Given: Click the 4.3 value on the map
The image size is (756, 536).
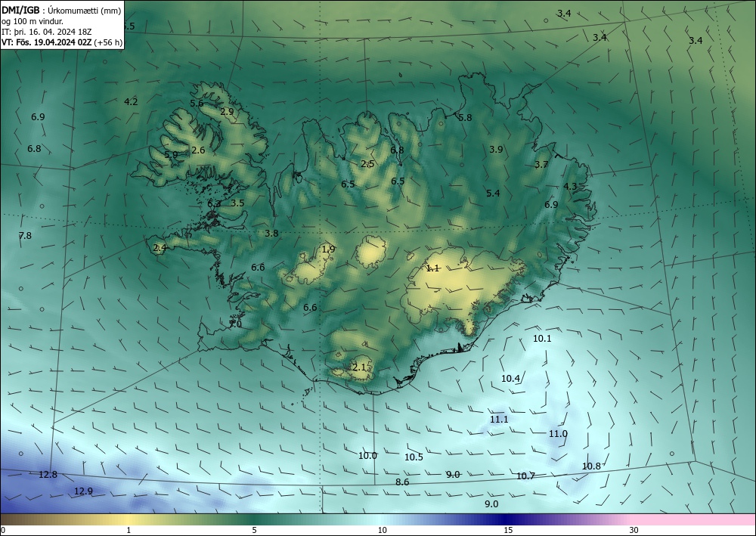Looking at the screenshot, I should 570,187.
